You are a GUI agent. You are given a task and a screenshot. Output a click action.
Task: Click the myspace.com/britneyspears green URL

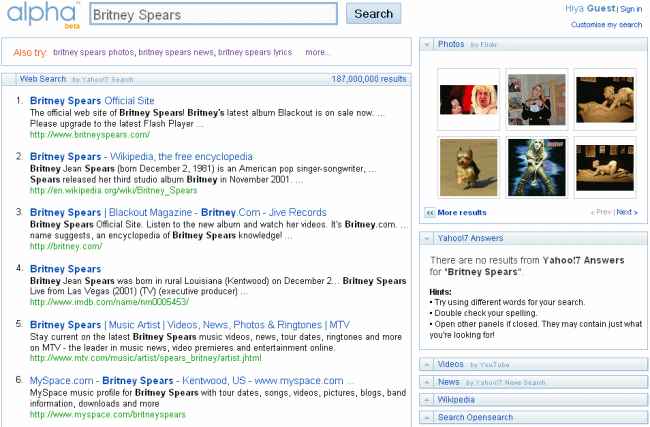pos(108,415)
